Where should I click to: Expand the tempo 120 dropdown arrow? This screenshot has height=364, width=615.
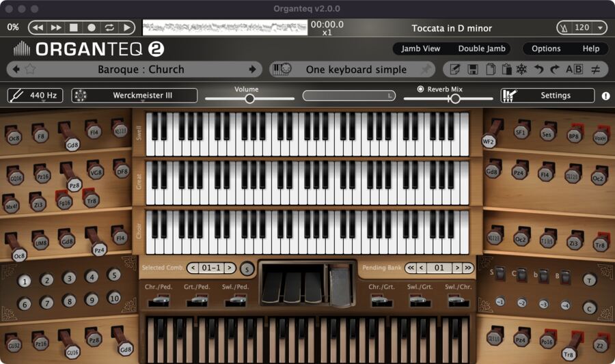click(599, 28)
